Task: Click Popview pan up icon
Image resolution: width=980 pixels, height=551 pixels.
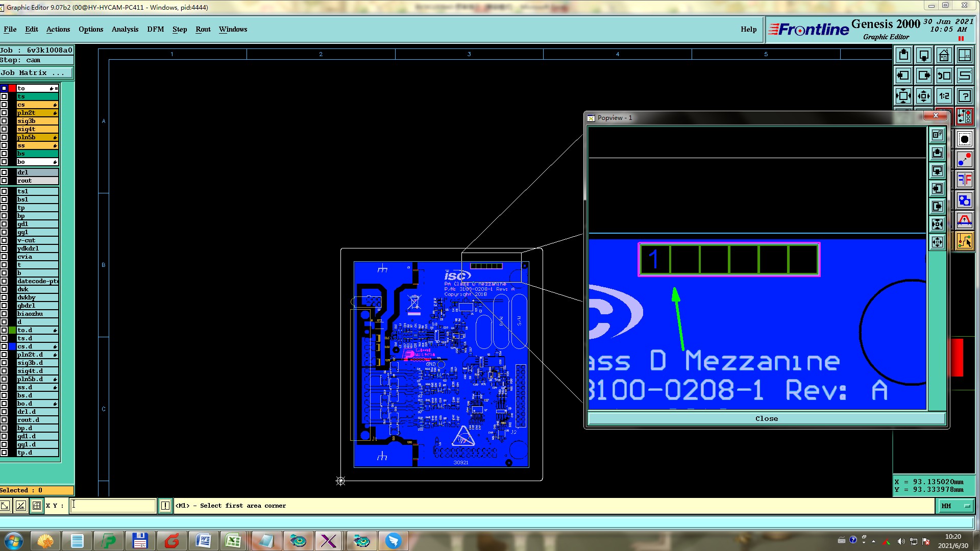Action: click(938, 153)
